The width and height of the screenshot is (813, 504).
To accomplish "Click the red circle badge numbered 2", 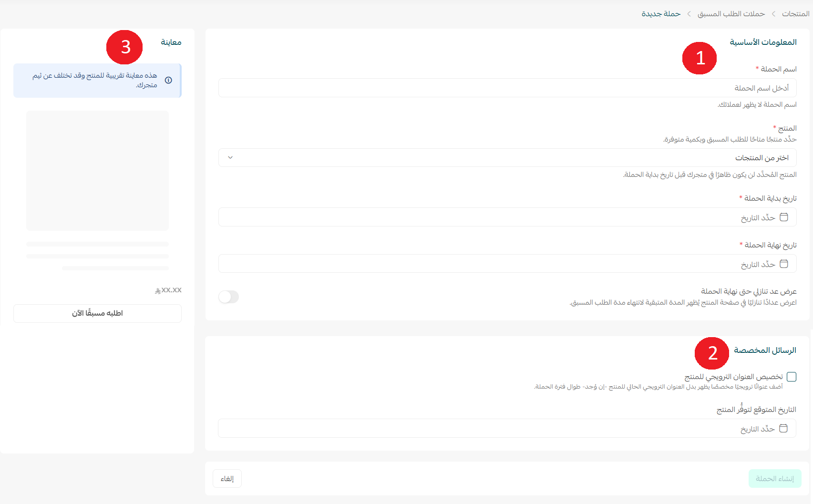I will pos(712,353).
